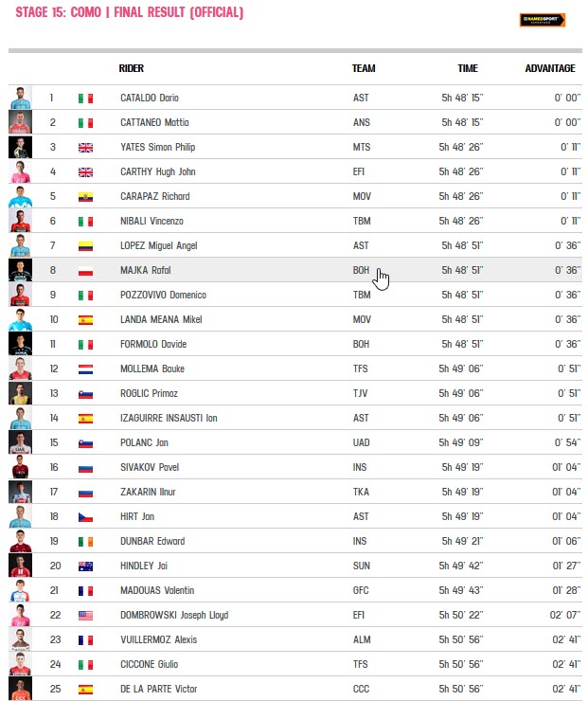Click the Ecuador flag next to Carapaz
Viewport: 588px width, 701px height.
[x=85, y=197]
